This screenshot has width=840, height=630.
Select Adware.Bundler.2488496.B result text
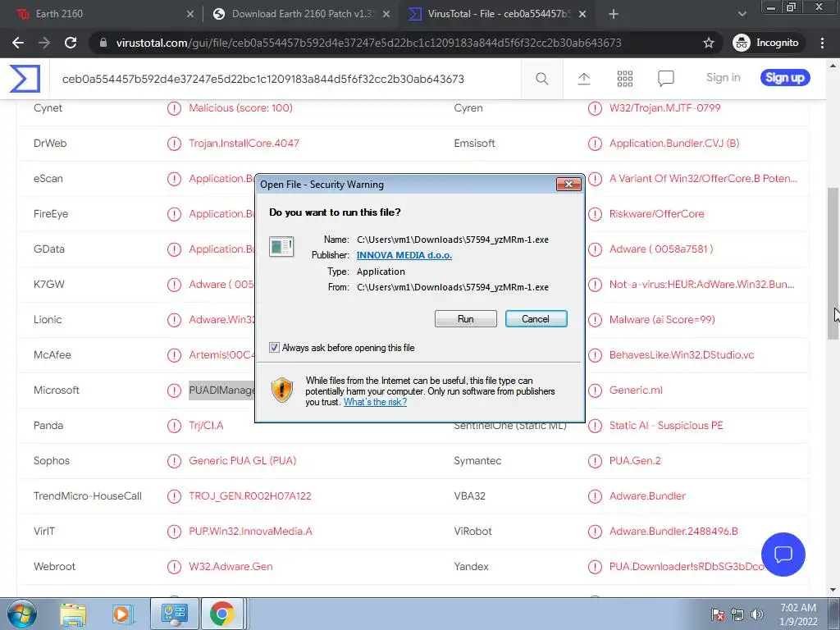pos(673,531)
